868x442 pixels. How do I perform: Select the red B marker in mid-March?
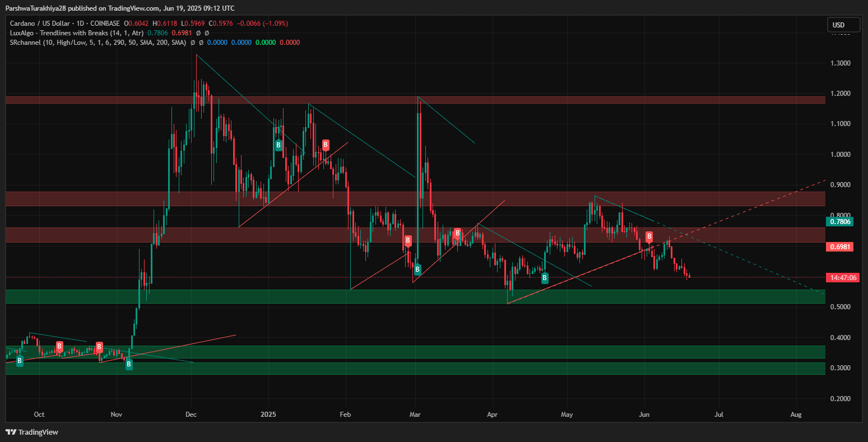[457, 233]
